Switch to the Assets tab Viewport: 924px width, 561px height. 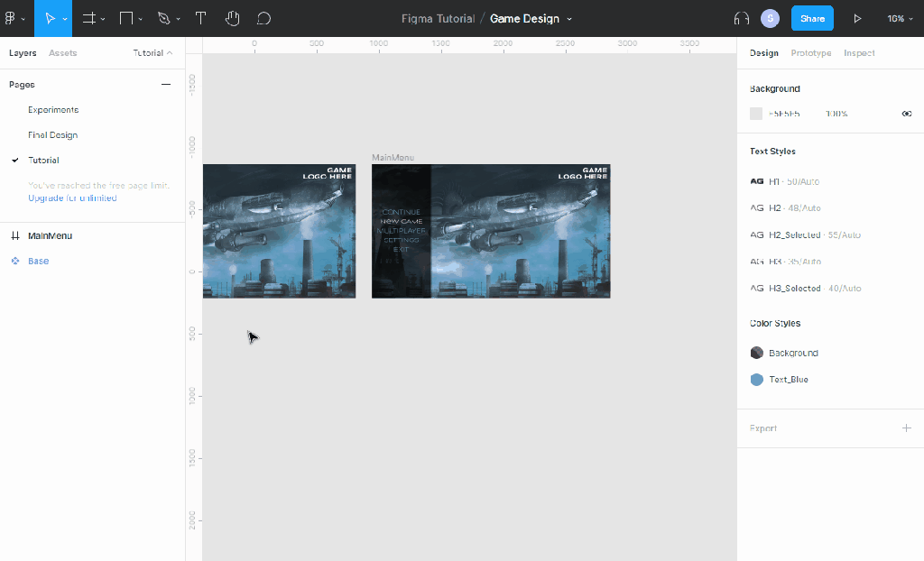(x=62, y=52)
